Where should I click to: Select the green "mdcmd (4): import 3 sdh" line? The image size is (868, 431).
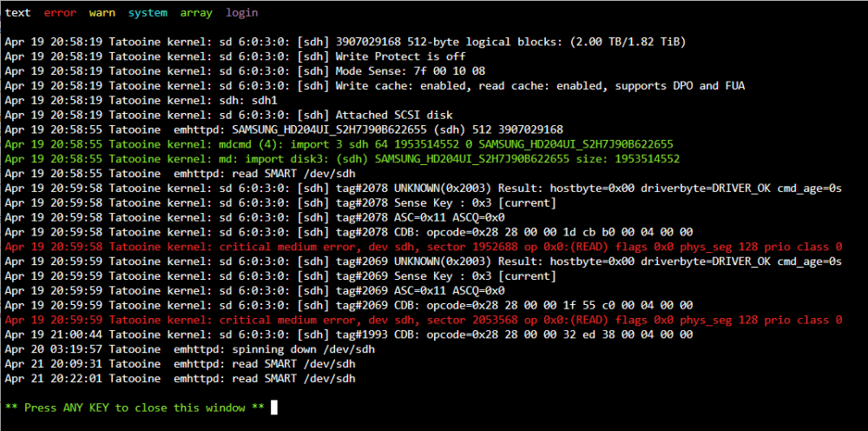pos(339,144)
